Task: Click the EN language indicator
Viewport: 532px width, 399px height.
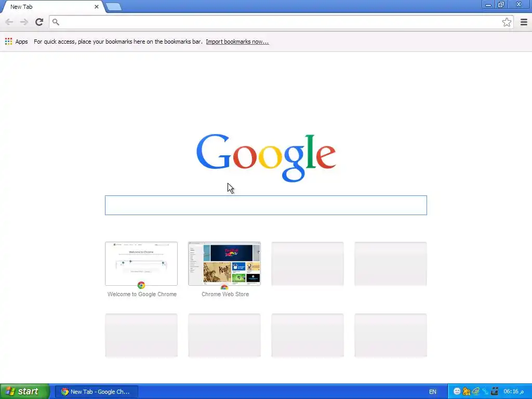Action: pyautogui.click(x=433, y=392)
